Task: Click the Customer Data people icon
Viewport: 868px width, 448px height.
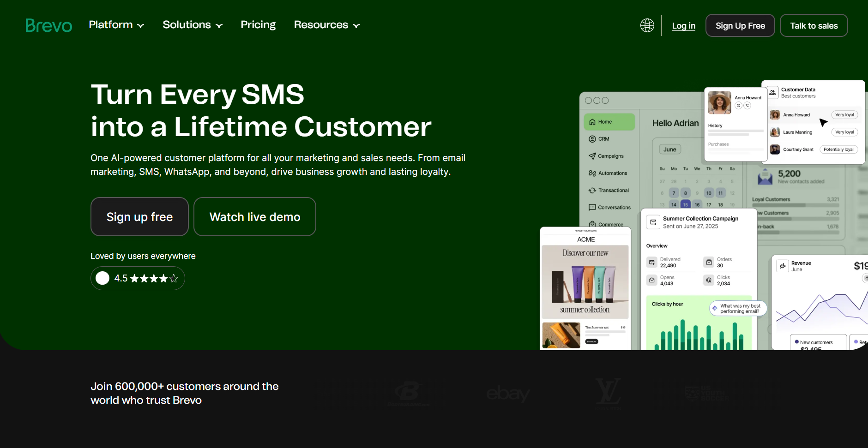Action: 772,92
